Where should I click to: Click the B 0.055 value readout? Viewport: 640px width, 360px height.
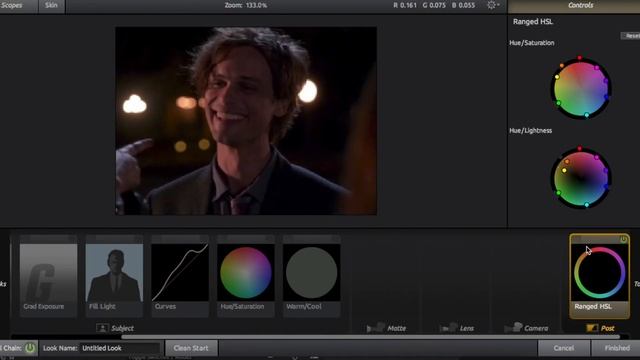463,5
